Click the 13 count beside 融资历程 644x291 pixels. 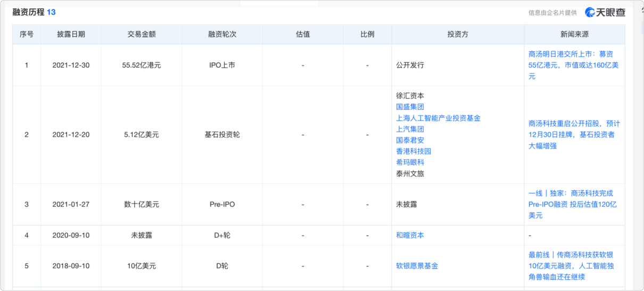click(51, 12)
